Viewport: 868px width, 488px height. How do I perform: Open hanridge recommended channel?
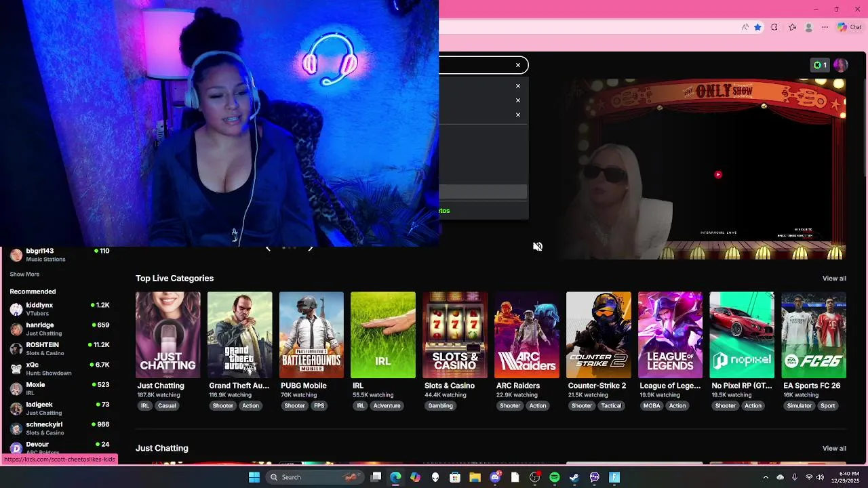pyautogui.click(x=60, y=329)
